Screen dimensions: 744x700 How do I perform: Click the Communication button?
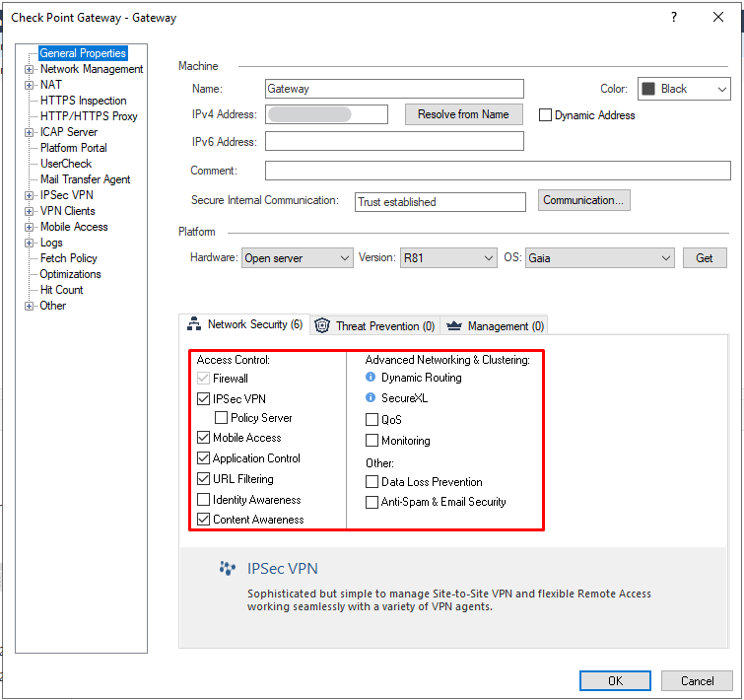(584, 200)
